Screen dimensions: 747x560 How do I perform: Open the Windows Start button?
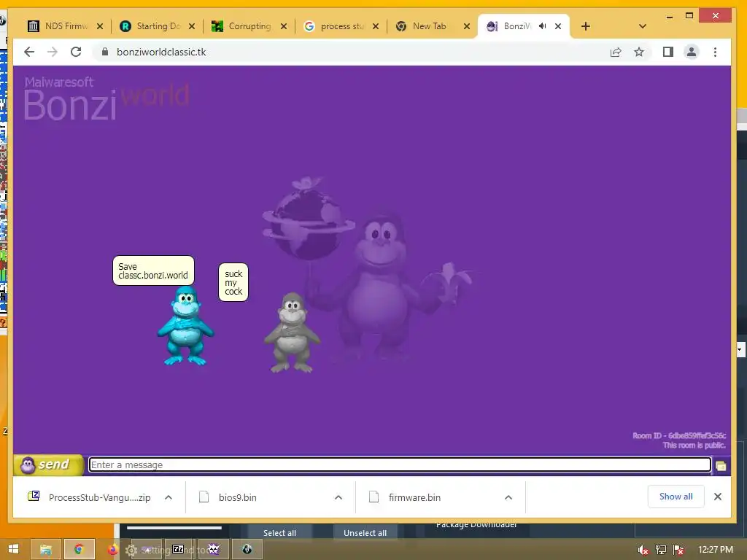[13, 550]
